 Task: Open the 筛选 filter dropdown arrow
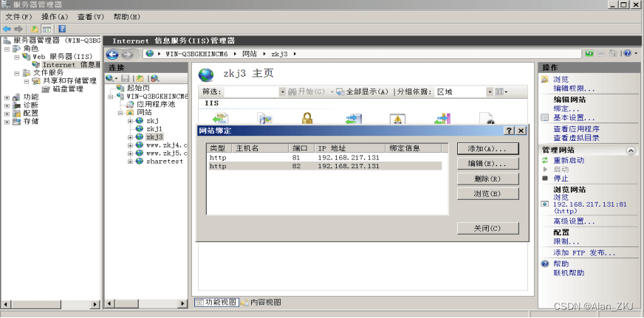[x=282, y=92]
